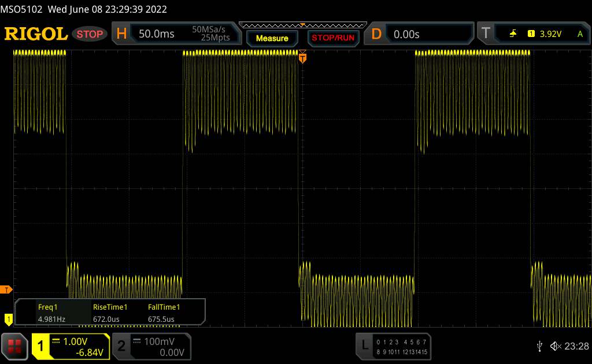
Task: Click the orange trigger position marker at top
Action: coord(302,57)
